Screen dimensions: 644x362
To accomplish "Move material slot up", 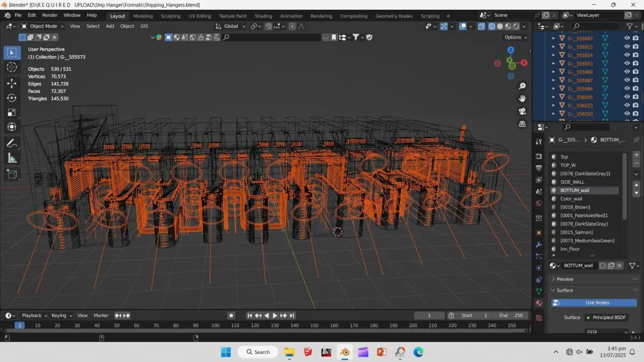I will pos(636,184).
